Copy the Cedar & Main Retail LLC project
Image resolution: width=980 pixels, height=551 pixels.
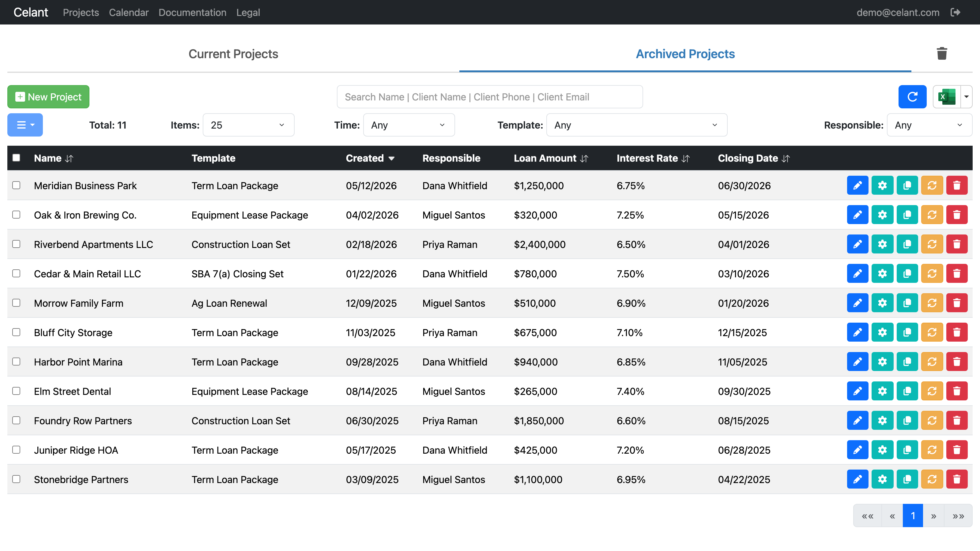[x=907, y=274]
